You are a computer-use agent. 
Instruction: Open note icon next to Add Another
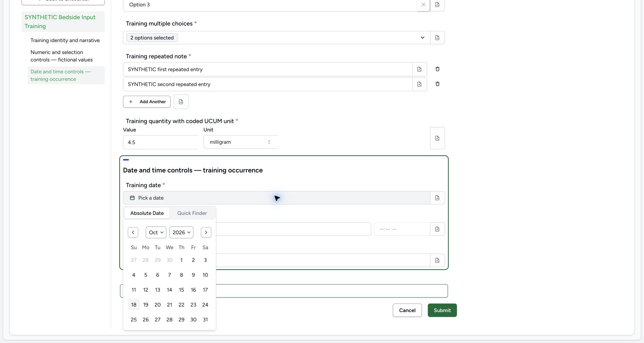tap(181, 102)
